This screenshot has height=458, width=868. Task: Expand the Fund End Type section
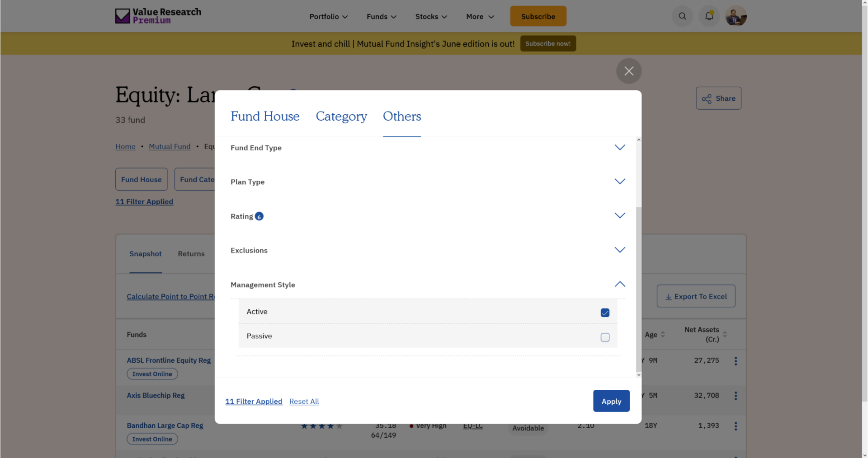pos(620,147)
